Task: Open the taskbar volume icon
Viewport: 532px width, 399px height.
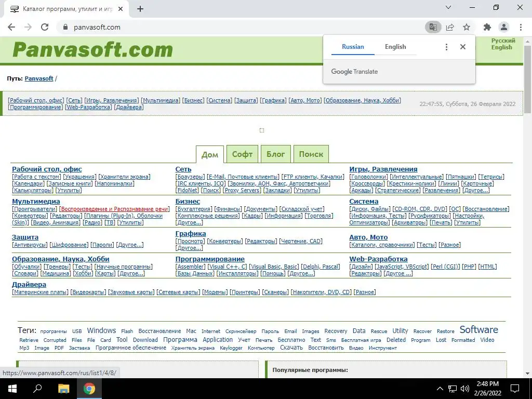Action: tap(465, 389)
